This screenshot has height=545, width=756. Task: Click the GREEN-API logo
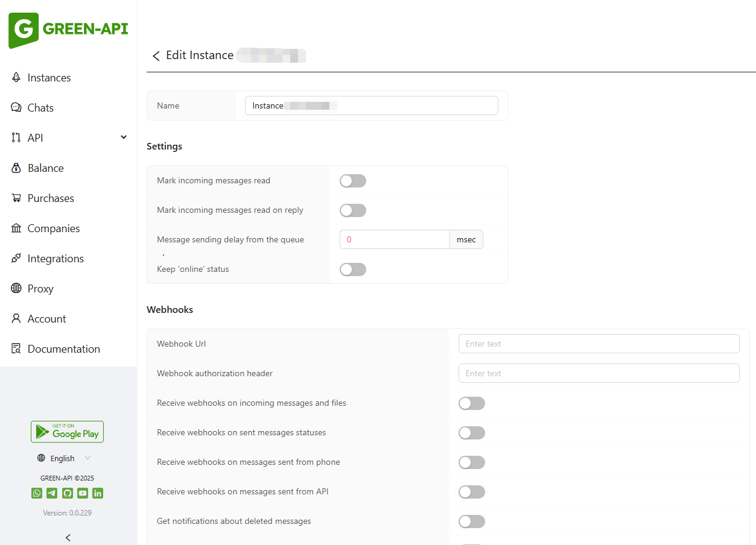tap(68, 30)
